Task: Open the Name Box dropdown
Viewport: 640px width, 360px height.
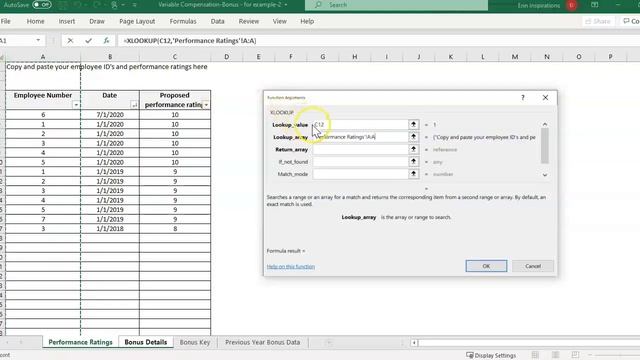Action: pyautogui.click(x=38, y=40)
